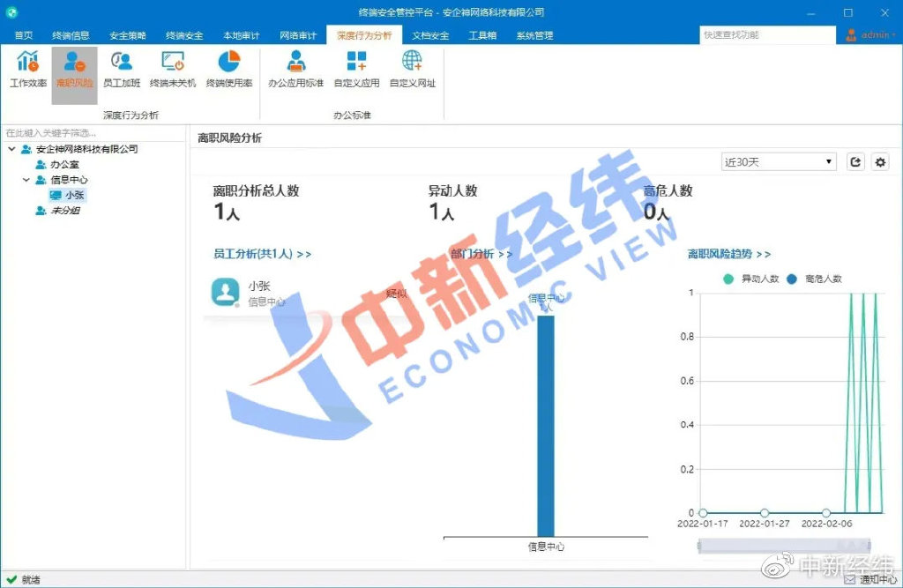The image size is (903, 588).
Task: Click the 信息中心 bar in department chart
Action: 546,426
